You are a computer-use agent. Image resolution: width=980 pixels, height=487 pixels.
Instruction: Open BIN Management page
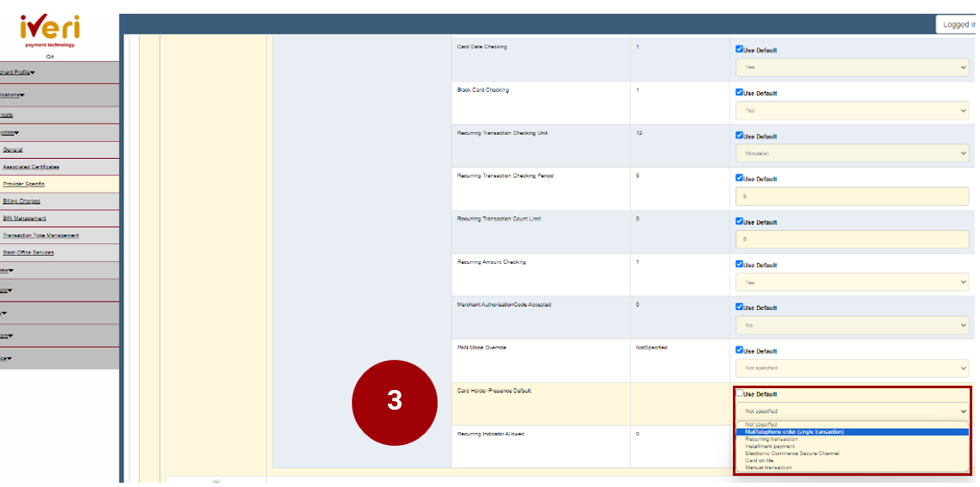click(25, 218)
